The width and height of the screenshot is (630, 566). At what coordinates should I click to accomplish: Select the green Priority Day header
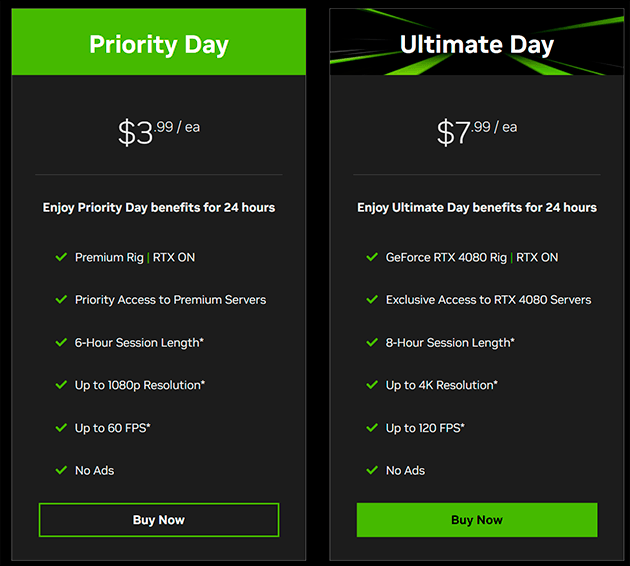click(x=159, y=42)
